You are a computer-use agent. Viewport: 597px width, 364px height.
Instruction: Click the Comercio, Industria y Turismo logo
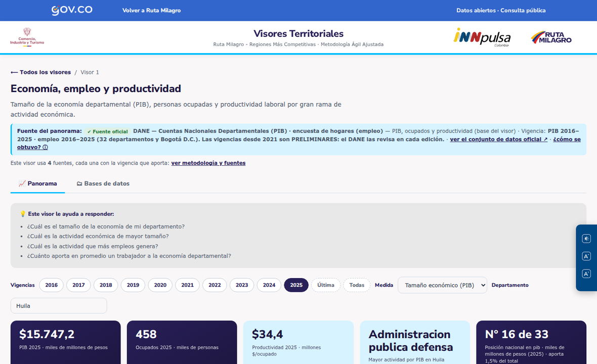(27, 37)
